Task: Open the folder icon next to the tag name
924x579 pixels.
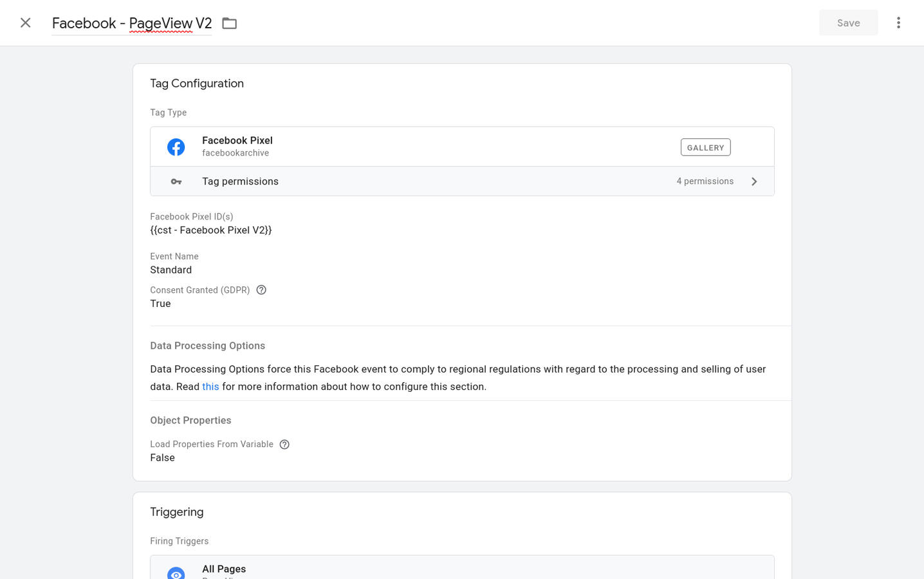Action: coord(230,23)
